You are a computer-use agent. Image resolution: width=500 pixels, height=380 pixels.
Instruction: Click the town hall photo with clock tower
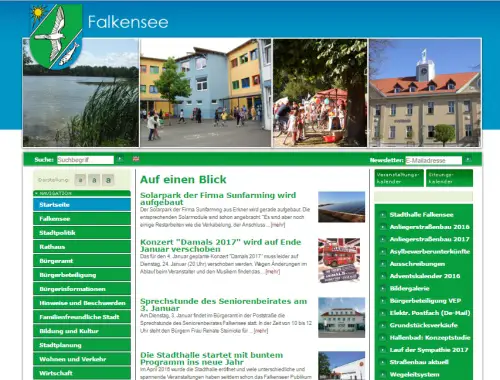coord(425,93)
